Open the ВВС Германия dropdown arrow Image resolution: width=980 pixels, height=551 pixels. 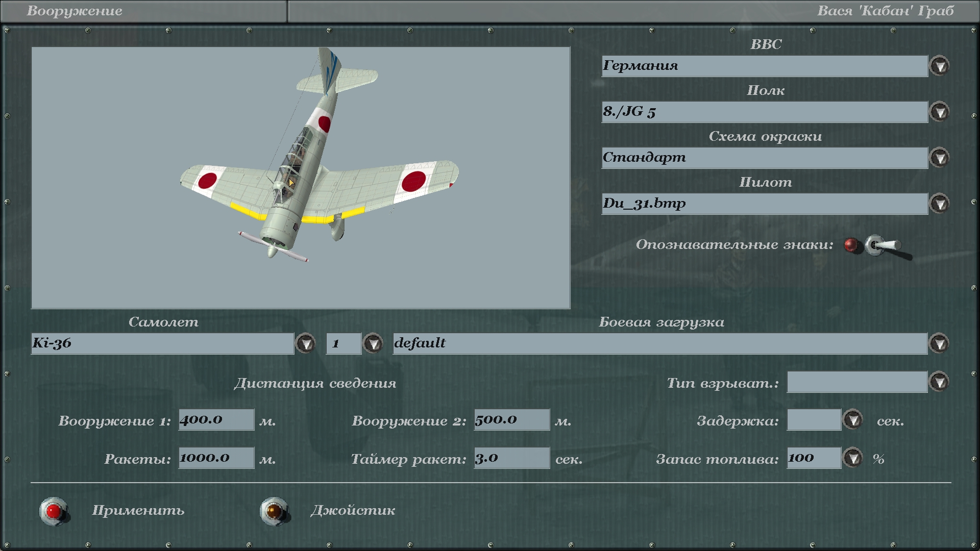click(939, 66)
